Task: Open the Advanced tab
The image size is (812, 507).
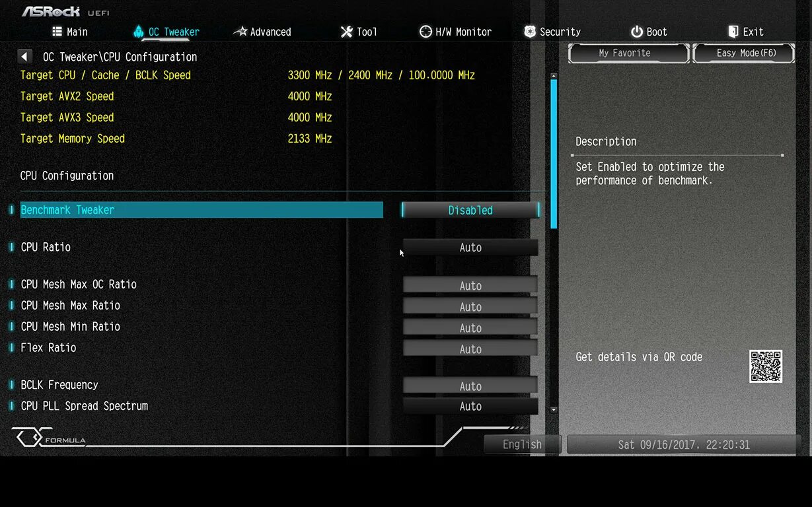Action: click(x=262, y=32)
